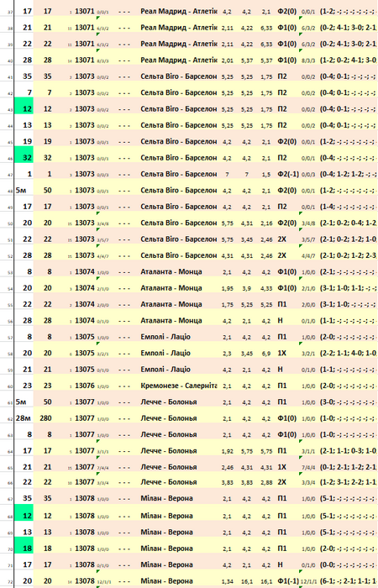
Task: Click the code 13074 in the П1 Аталанта row
Action: pos(85,304)
